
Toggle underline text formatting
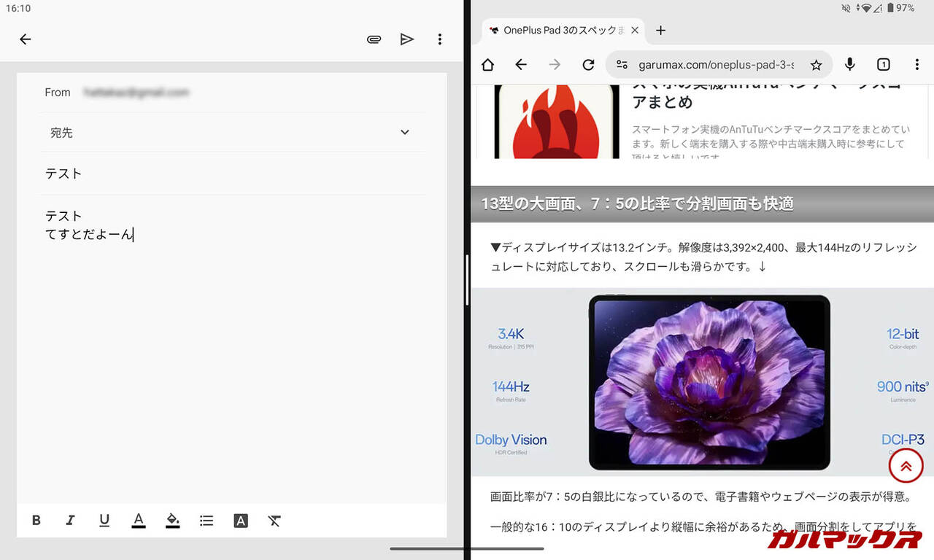click(104, 521)
